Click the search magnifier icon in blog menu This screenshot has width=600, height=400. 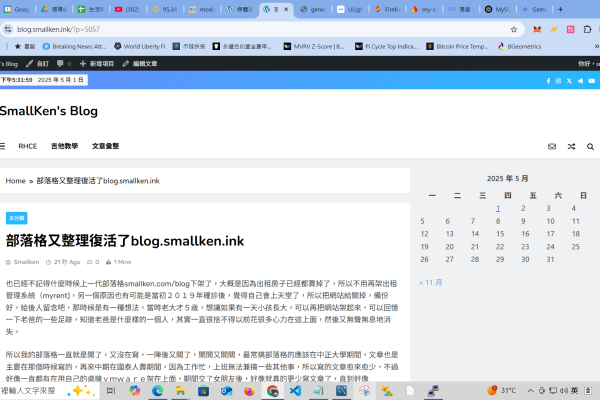[x=590, y=146]
